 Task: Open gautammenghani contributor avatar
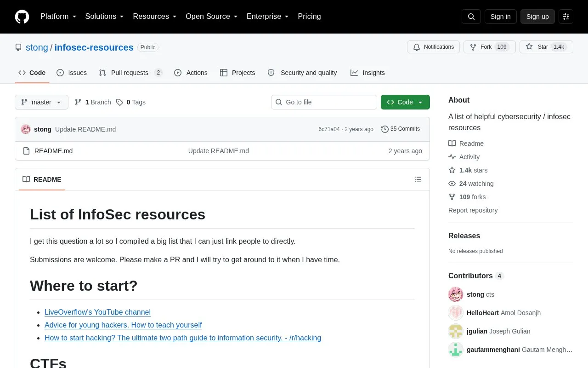tap(456, 350)
